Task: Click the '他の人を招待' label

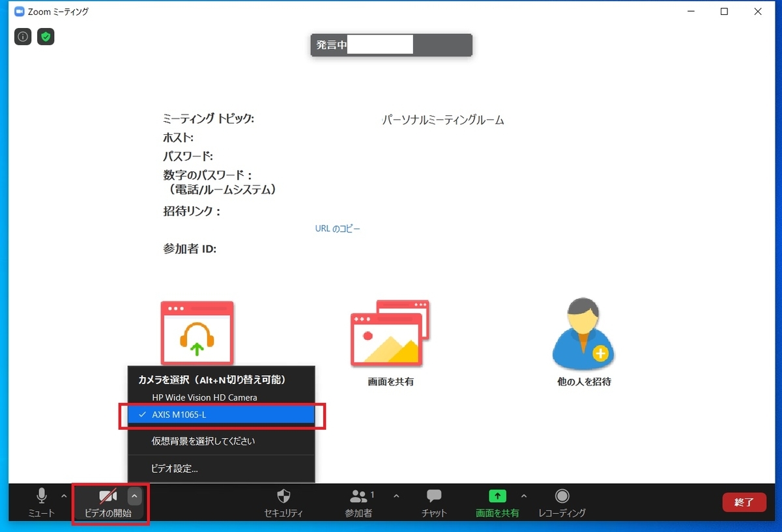Action: (583, 382)
